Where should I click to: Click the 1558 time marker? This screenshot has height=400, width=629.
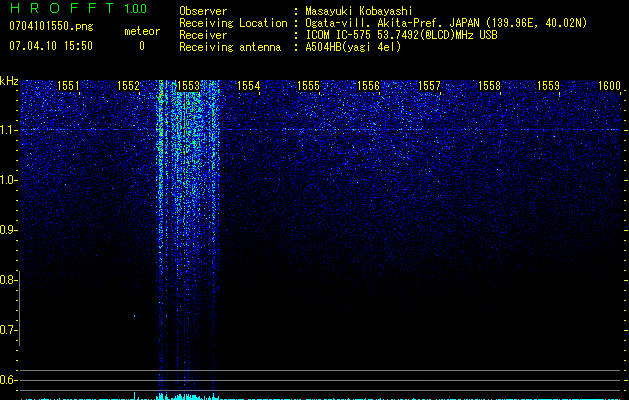click(489, 86)
